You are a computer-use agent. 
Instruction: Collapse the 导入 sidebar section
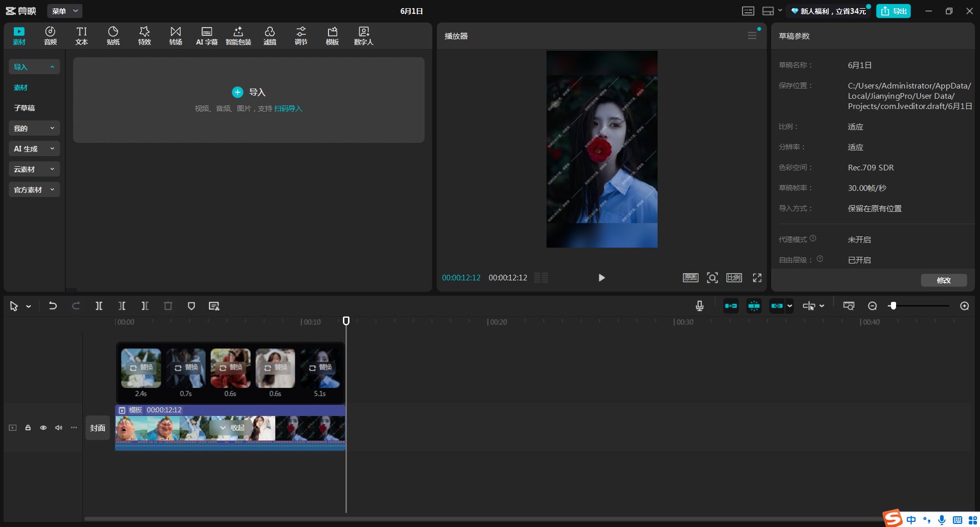coord(34,67)
